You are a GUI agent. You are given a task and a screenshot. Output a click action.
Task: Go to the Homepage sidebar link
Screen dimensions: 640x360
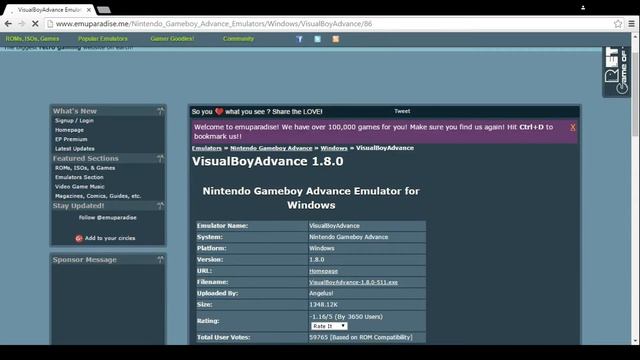[x=69, y=130]
